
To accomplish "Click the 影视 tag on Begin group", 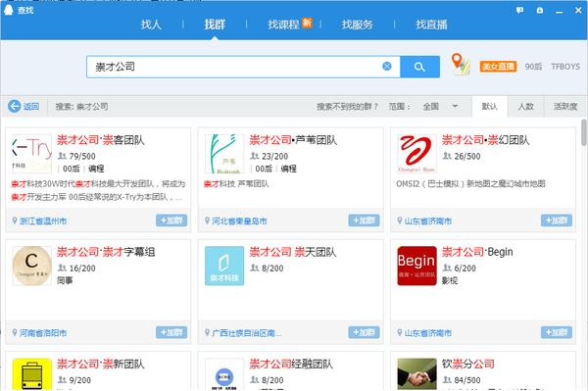I will click(x=450, y=280).
